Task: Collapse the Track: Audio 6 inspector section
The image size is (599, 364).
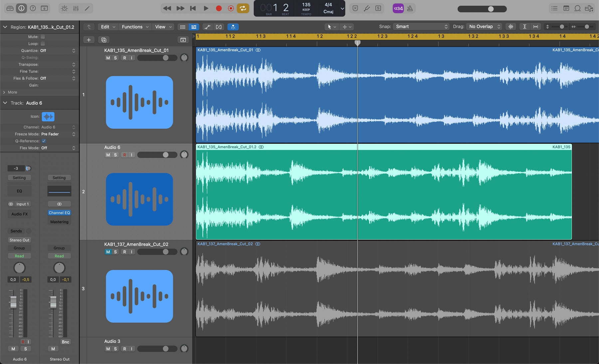Action: coord(5,103)
